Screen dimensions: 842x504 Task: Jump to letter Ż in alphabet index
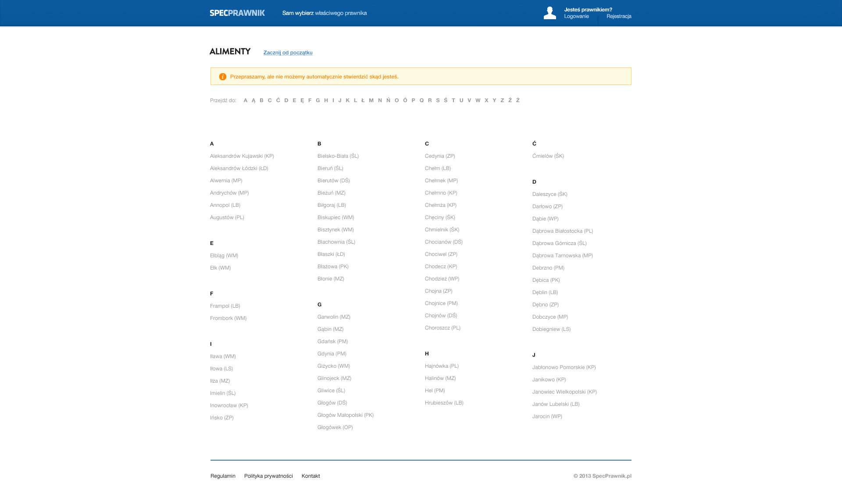coord(518,100)
